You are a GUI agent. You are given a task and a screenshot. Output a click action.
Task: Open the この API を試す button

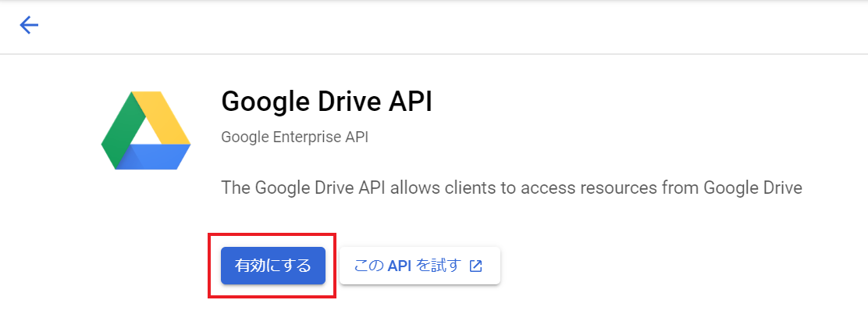tap(420, 266)
